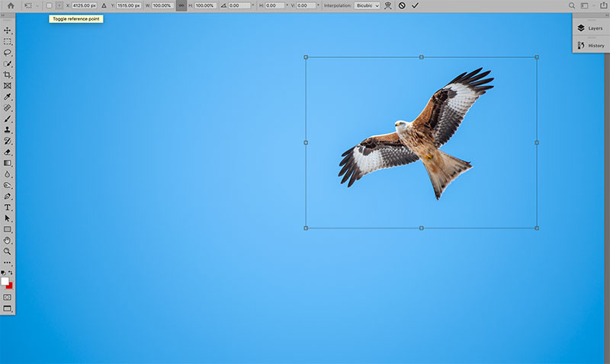
Task: Click the Share image icon
Action: tap(603, 5)
